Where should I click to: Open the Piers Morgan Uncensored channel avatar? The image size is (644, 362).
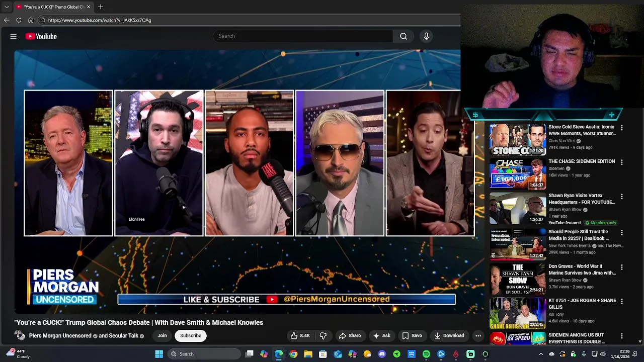click(x=20, y=335)
